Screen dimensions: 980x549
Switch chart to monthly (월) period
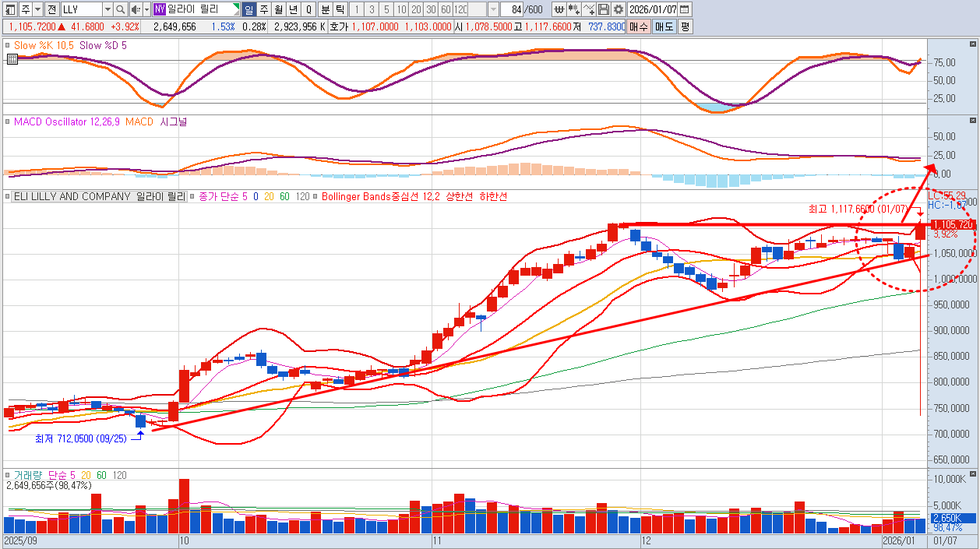[x=278, y=9]
